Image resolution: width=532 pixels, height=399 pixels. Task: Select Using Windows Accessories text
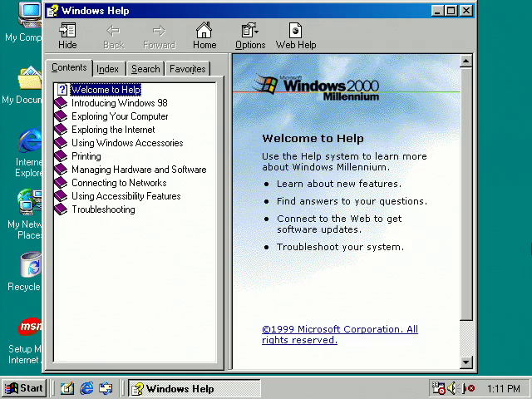[127, 142]
